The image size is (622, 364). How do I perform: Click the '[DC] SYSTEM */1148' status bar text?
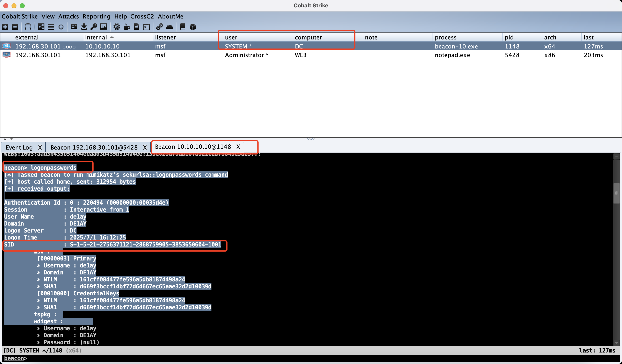click(x=32, y=350)
